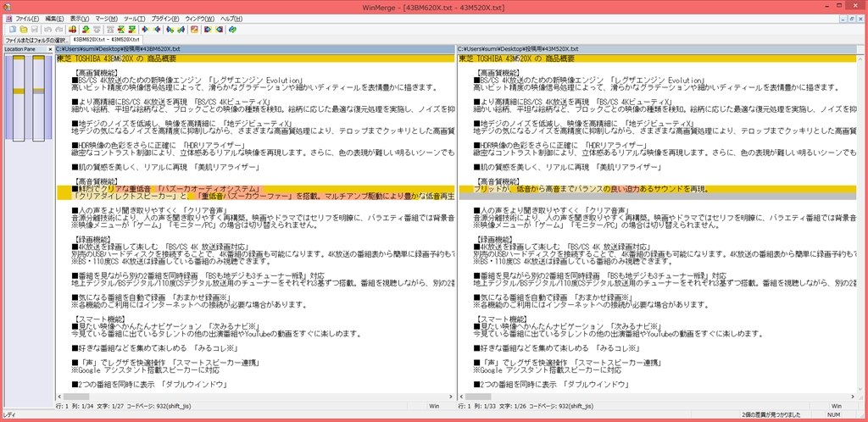Click 【高画質機能】 heading in left pane

click(95, 73)
